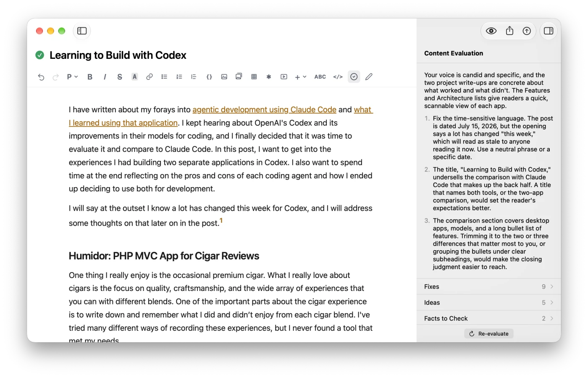The image size is (588, 378).
Task: Toggle the left sidebar panel icon
Action: click(x=82, y=31)
